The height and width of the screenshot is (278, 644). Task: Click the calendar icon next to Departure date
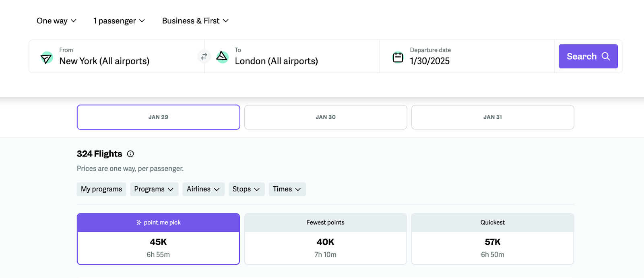[398, 57]
